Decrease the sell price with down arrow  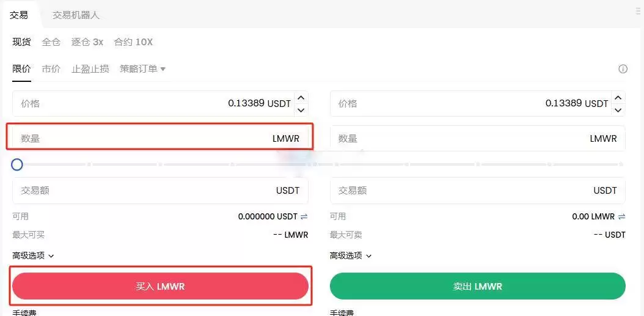[x=618, y=110]
